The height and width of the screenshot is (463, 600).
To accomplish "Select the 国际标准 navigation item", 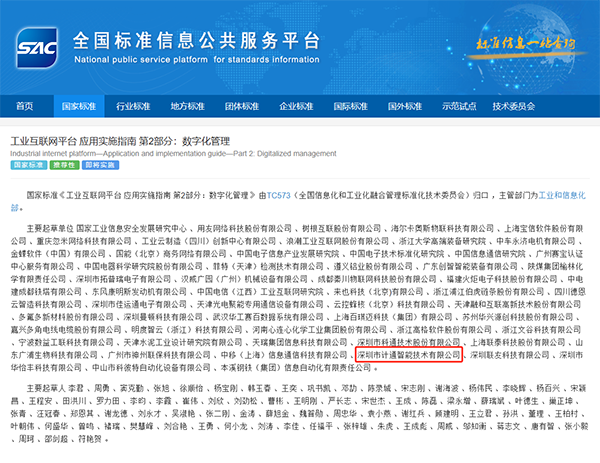I will pyautogui.click(x=350, y=105).
